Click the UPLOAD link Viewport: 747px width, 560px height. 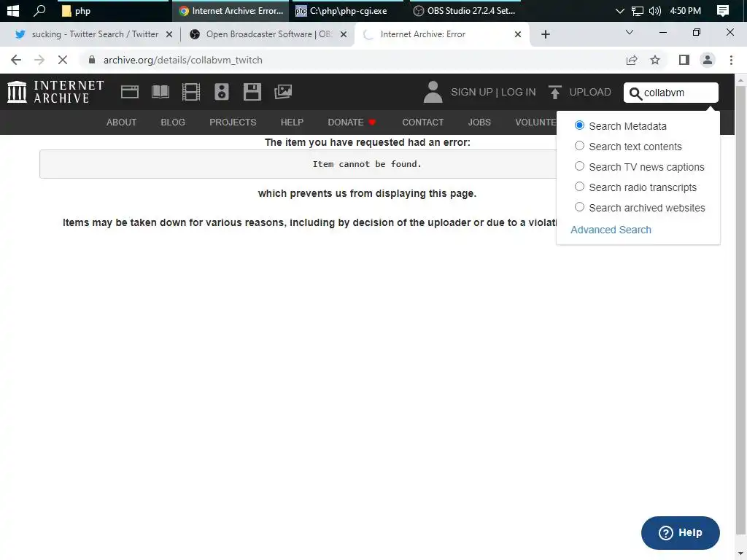[589, 92]
